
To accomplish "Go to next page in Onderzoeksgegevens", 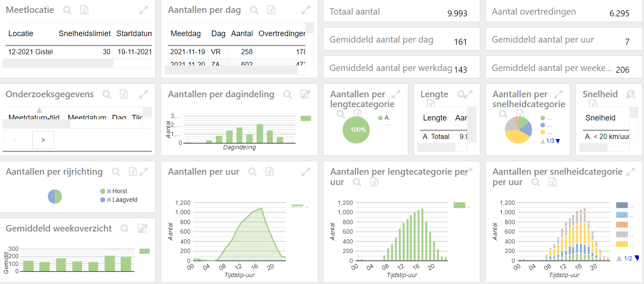I will coord(43,140).
